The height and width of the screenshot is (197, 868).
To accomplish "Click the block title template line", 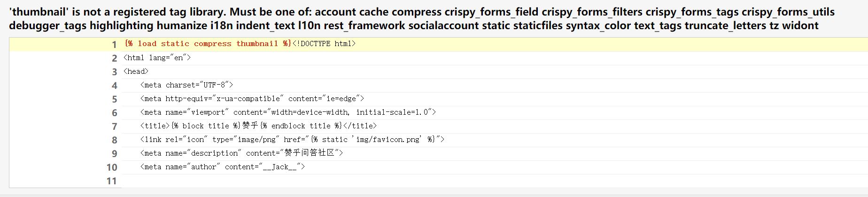I will click(258, 126).
